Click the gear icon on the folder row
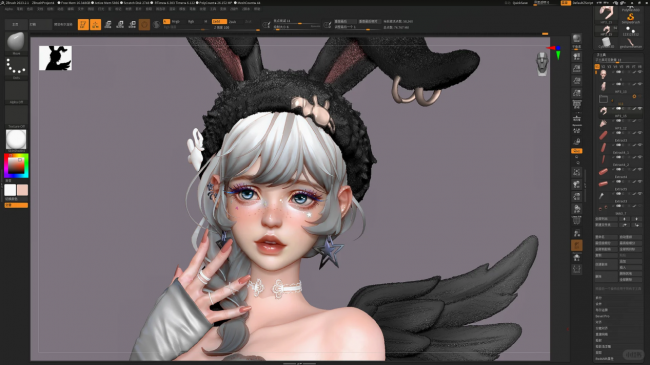 [634, 96]
